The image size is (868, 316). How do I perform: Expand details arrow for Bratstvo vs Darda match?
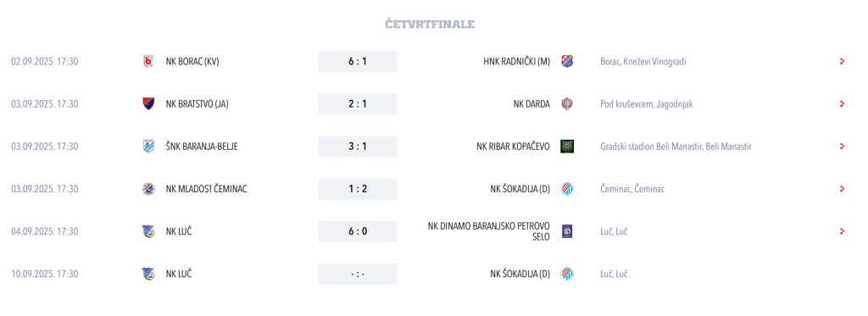pyautogui.click(x=842, y=104)
